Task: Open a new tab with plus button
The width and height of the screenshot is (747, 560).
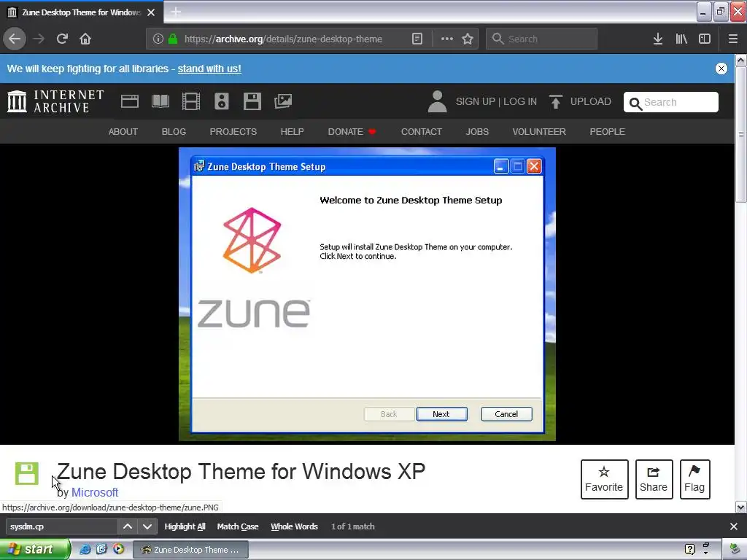Action: point(176,12)
